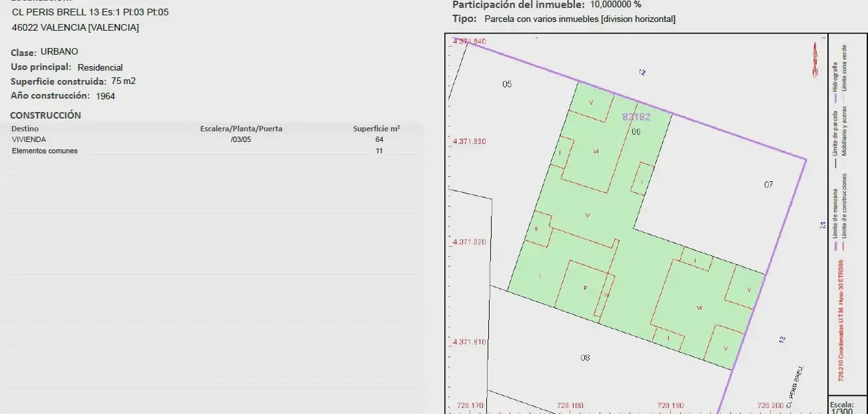Select the surface value '64' in VIVIENDA row
The height and width of the screenshot is (414, 868).
(380, 139)
